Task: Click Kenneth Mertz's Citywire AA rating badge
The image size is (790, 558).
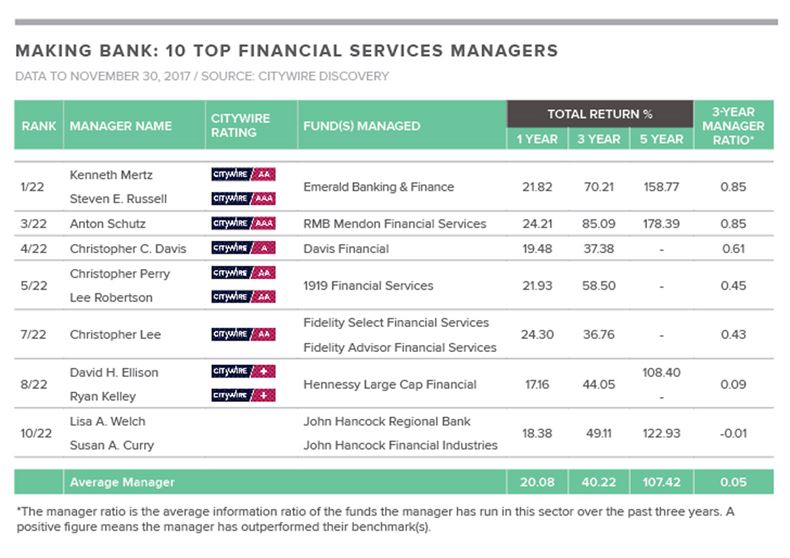Action: click(243, 174)
